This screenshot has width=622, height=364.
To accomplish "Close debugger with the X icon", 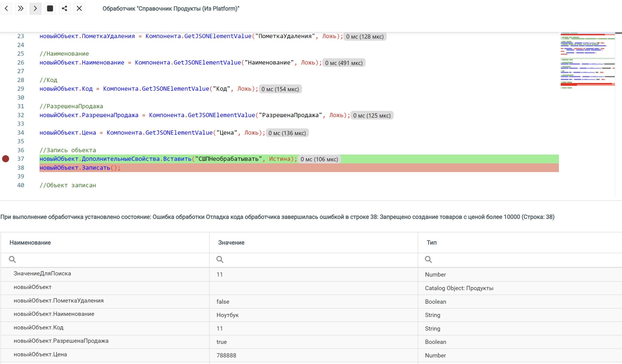I will (x=79, y=9).
